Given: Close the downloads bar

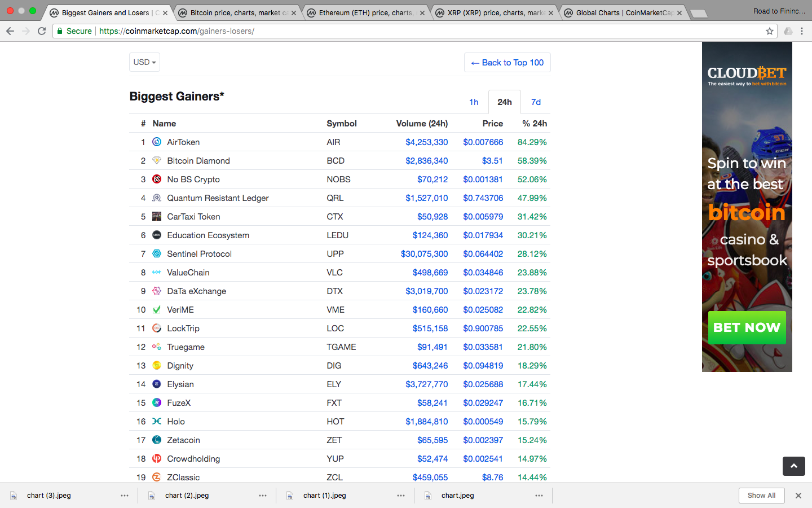Looking at the screenshot, I should pos(798,496).
